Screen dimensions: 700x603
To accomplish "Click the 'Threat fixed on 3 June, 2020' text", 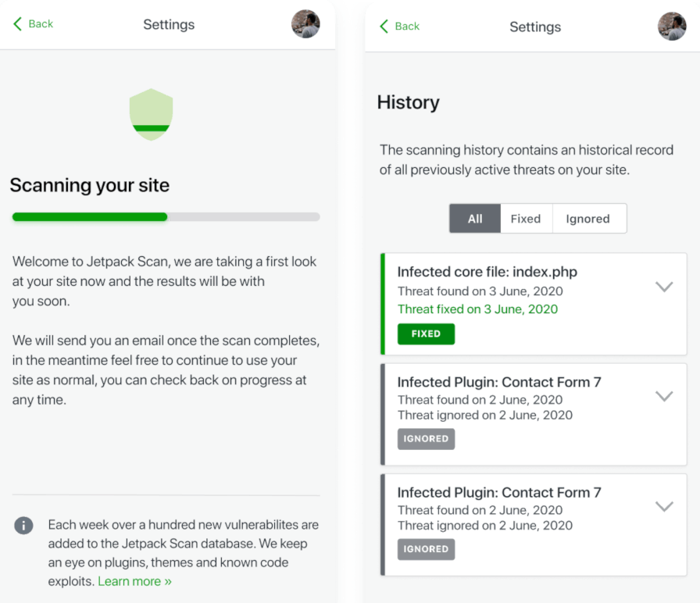I will tap(477, 309).
